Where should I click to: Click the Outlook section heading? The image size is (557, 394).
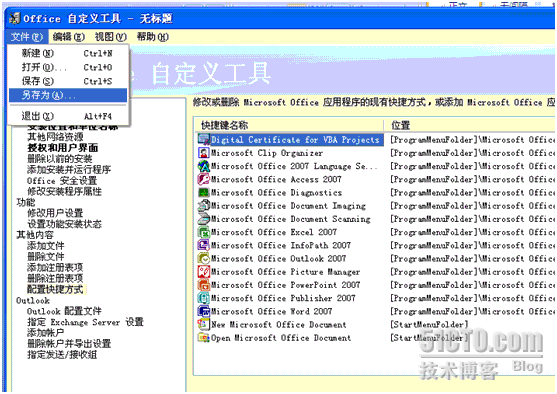[33, 301]
